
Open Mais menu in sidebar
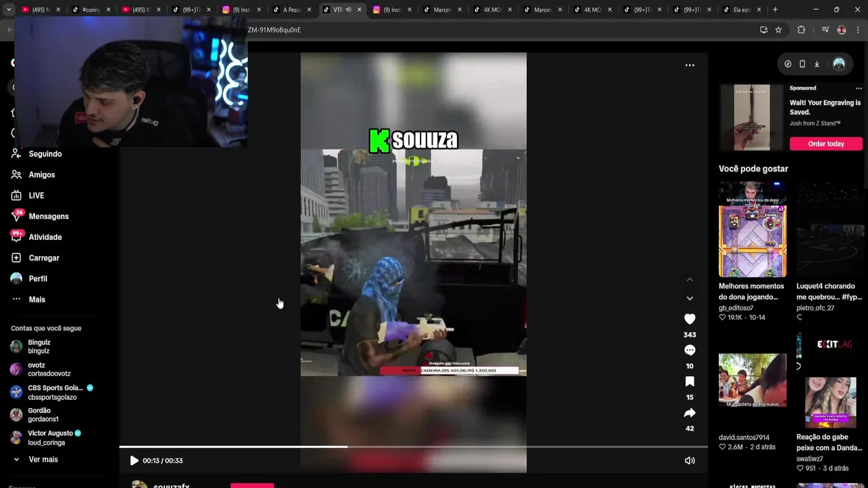point(37,300)
